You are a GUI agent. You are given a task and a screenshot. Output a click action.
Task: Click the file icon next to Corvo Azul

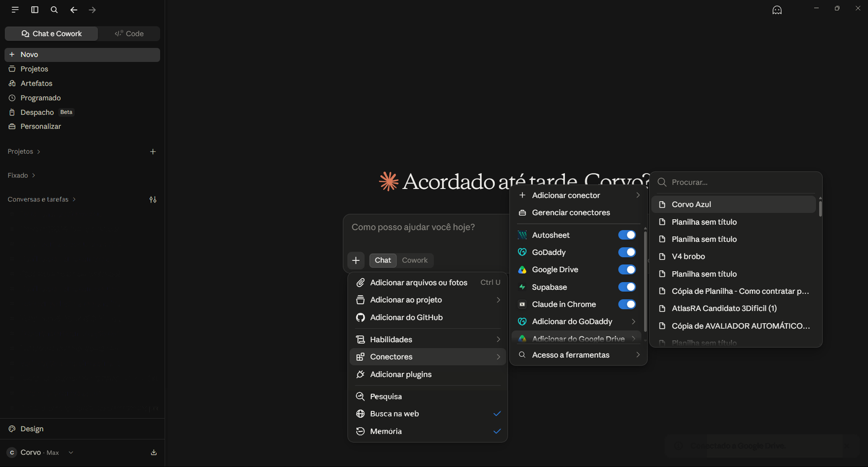(x=662, y=204)
